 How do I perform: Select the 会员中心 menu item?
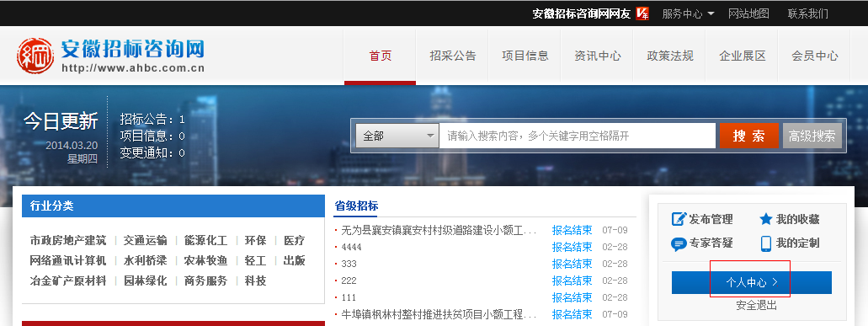(x=814, y=56)
